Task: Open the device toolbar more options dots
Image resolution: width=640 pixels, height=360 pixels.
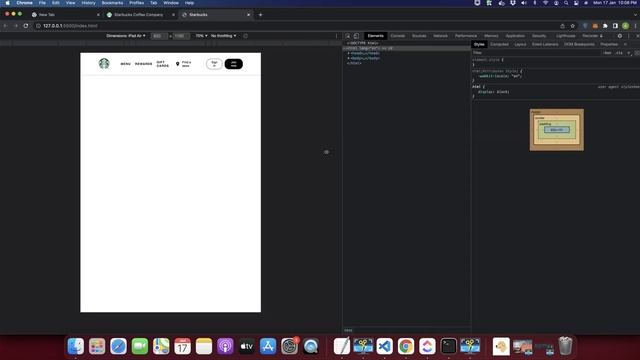Action: click(x=336, y=36)
